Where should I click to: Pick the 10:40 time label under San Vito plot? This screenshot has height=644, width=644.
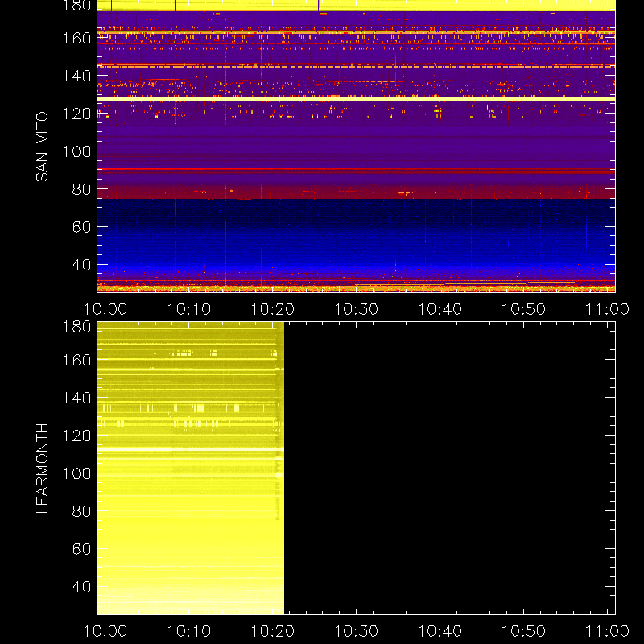point(440,309)
